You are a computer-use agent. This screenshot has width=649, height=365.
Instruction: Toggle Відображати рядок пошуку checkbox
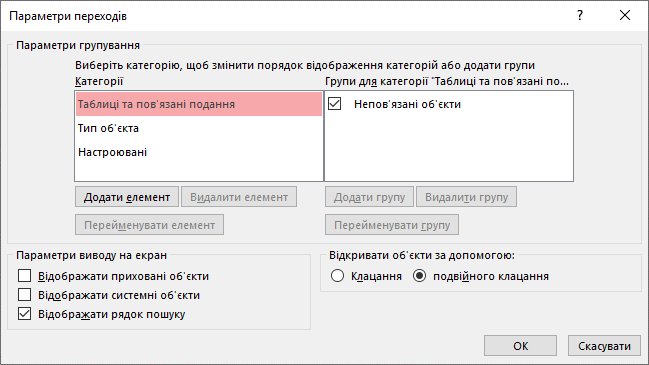coord(24,314)
